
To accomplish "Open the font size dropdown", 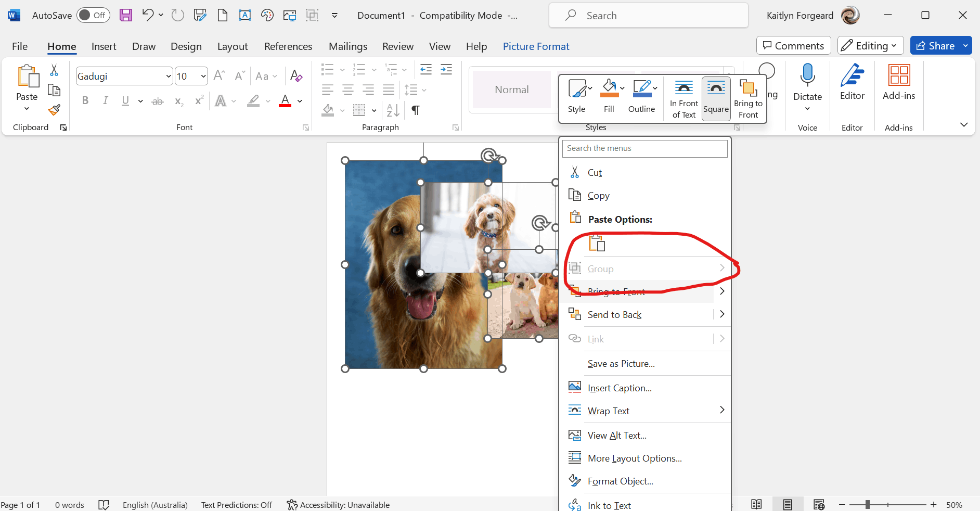I will pyautogui.click(x=203, y=76).
